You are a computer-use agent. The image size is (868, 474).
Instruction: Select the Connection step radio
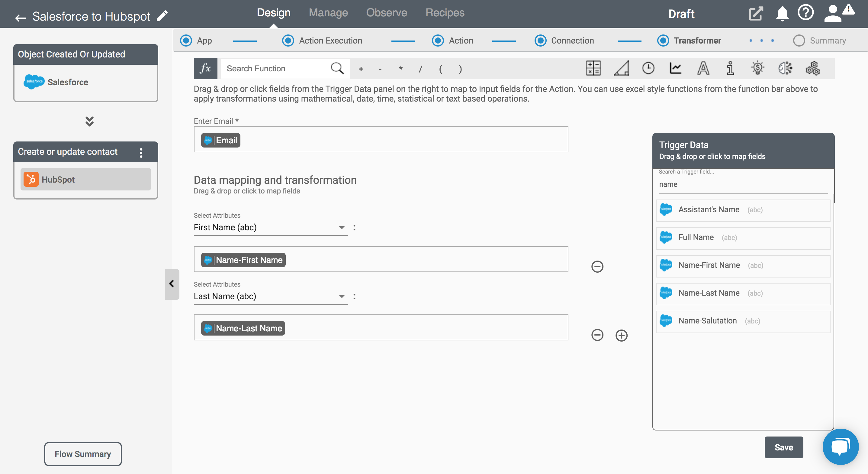click(x=541, y=41)
